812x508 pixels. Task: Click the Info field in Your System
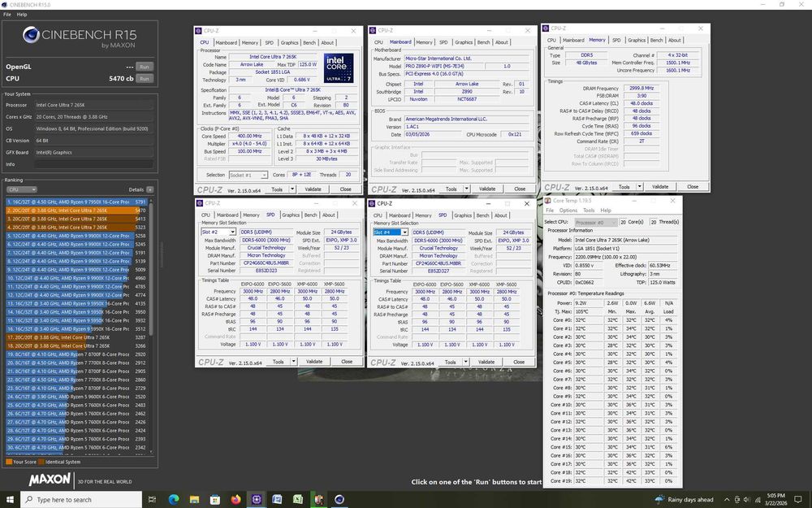pyautogui.click(x=93, y=164)
